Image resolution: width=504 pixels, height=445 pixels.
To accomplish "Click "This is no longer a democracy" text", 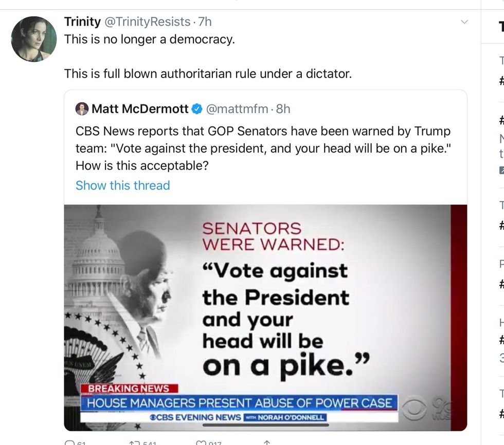I will 149,40.
